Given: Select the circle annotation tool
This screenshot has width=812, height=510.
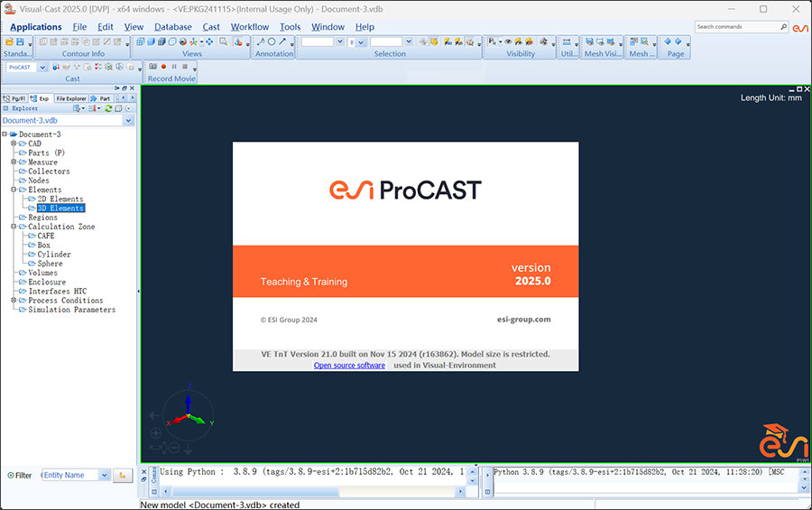Looking at the screenshot, I should (272, 42).
